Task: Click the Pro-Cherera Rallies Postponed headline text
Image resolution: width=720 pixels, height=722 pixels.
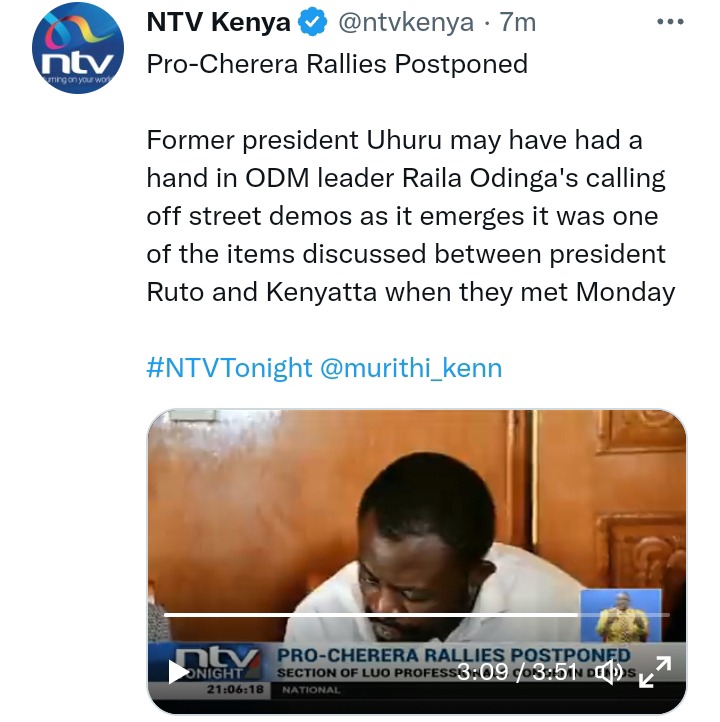Action: (337, 64)
